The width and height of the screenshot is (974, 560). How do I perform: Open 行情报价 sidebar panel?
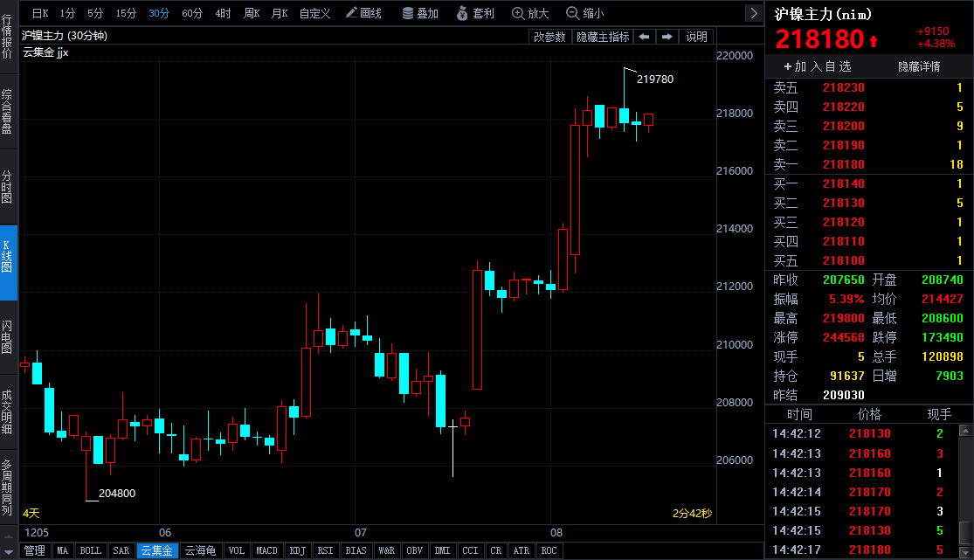(7, 38)
